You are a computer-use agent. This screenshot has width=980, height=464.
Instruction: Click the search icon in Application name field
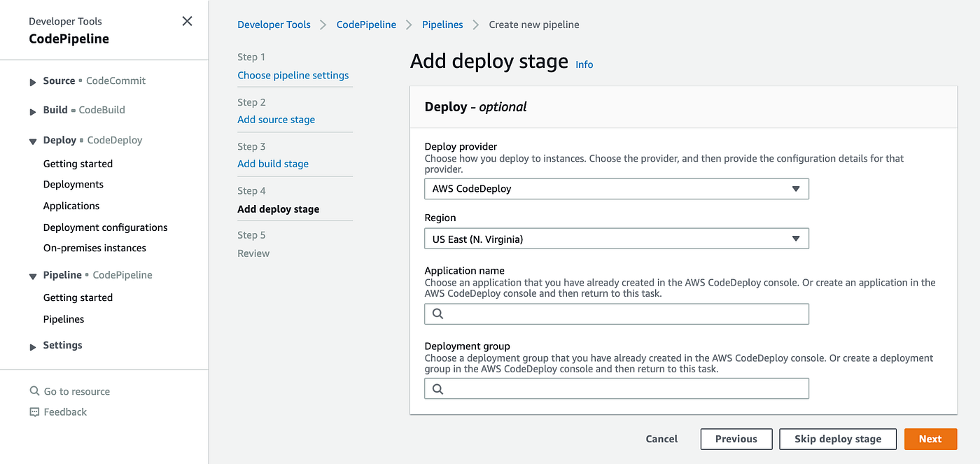tap(438, 314)
